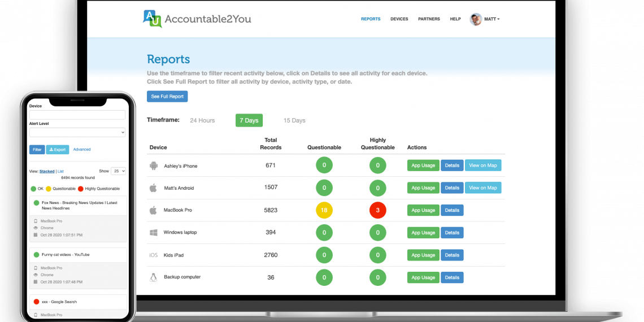This screenshot has height=322, width=644.
Task: Click xxx - Google Search record title
Action: click(59, 302)
